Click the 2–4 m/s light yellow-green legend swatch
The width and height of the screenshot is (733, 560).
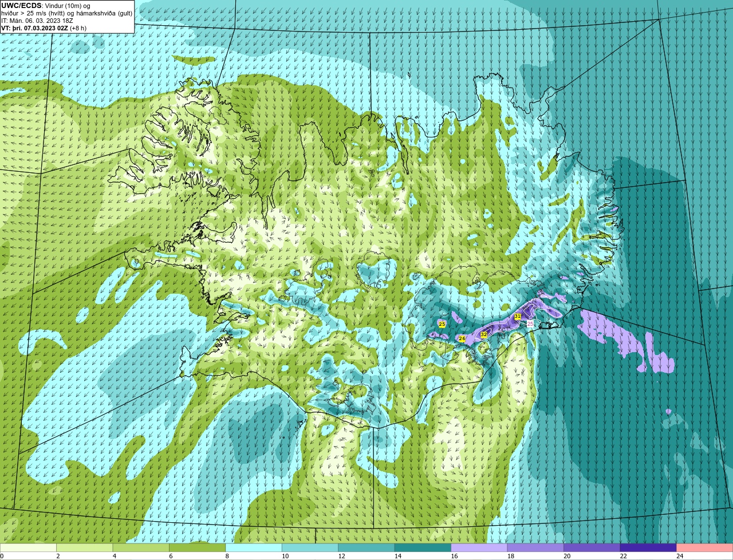tap(85, 547)
